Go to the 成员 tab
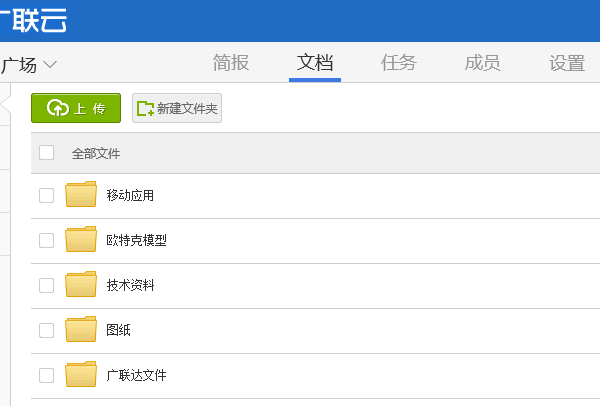600x406 pixels. (483, 63)
